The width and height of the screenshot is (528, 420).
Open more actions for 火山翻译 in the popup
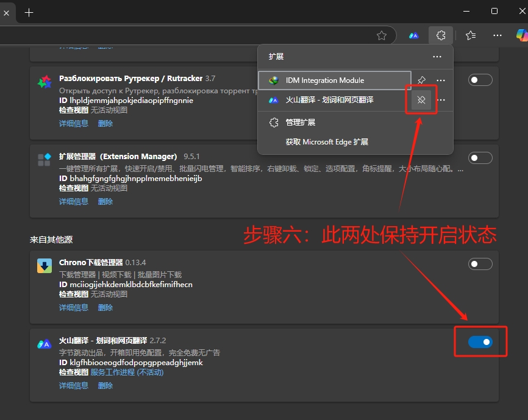pos(441,100)
